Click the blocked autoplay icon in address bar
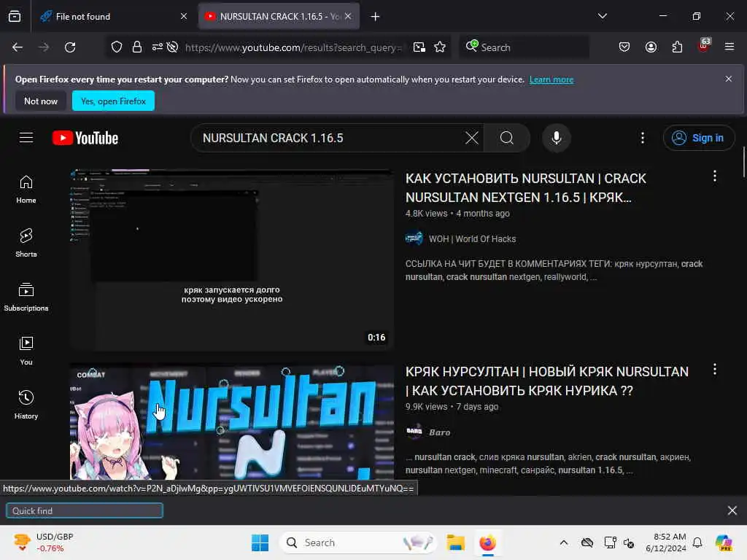747x560 pixels. [x=172, y=47]
